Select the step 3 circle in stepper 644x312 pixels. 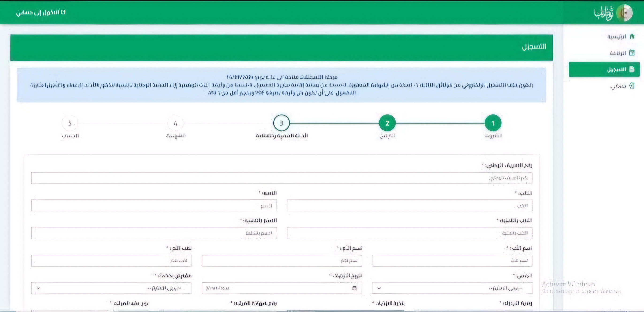281,123
